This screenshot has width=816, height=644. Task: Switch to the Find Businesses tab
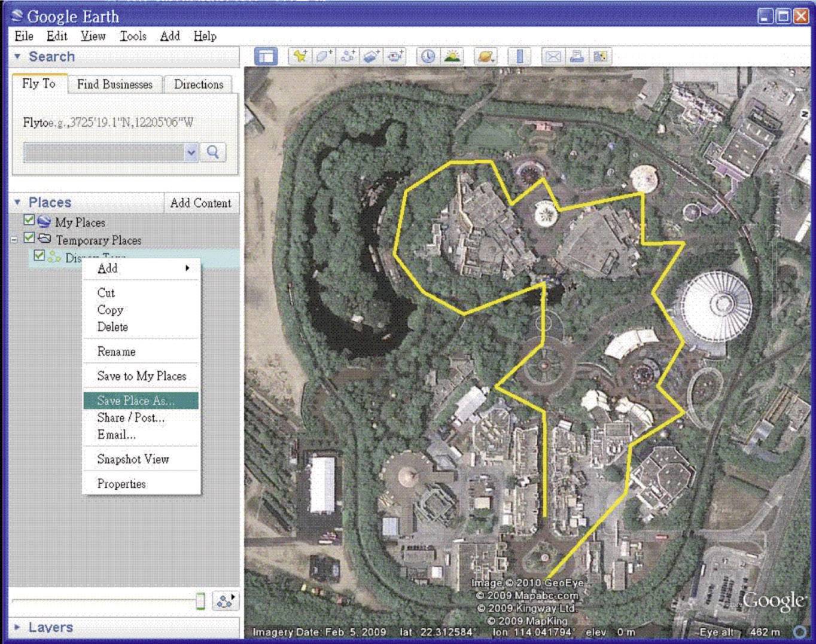114,84
